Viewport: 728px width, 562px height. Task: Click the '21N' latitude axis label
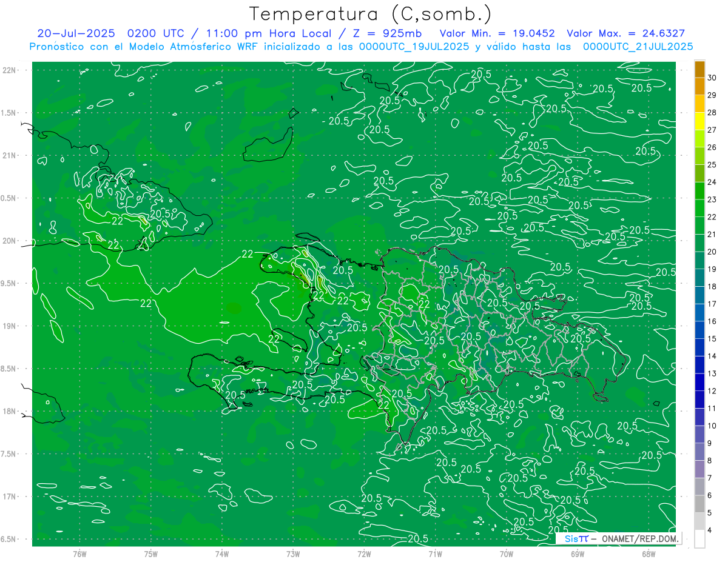pos(9,155)
